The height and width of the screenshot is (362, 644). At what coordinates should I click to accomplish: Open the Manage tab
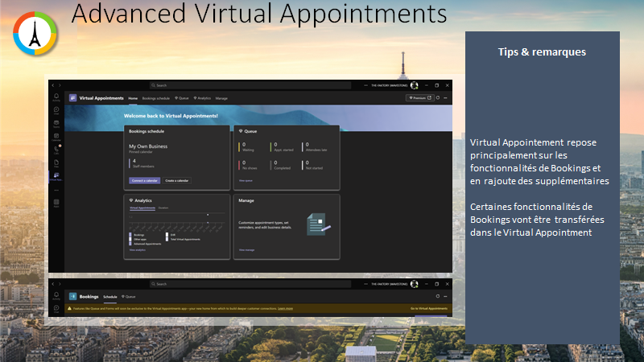pos(221,98)
